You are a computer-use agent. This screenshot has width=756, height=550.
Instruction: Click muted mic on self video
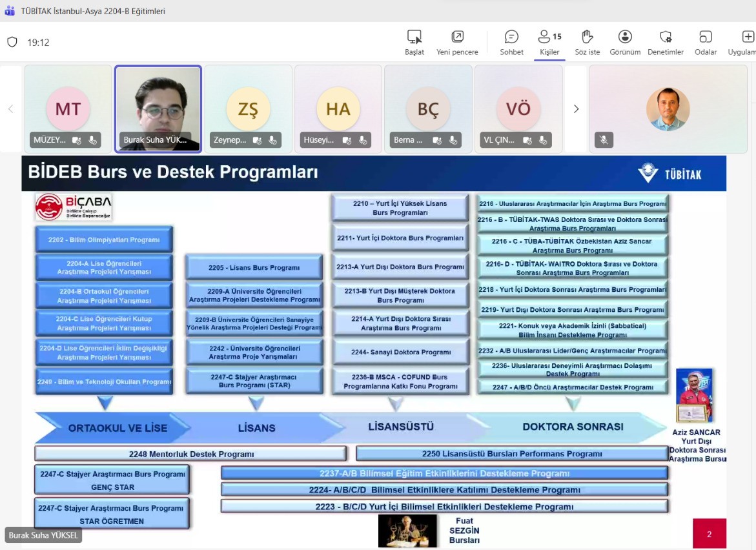click(x=604, y=140)
